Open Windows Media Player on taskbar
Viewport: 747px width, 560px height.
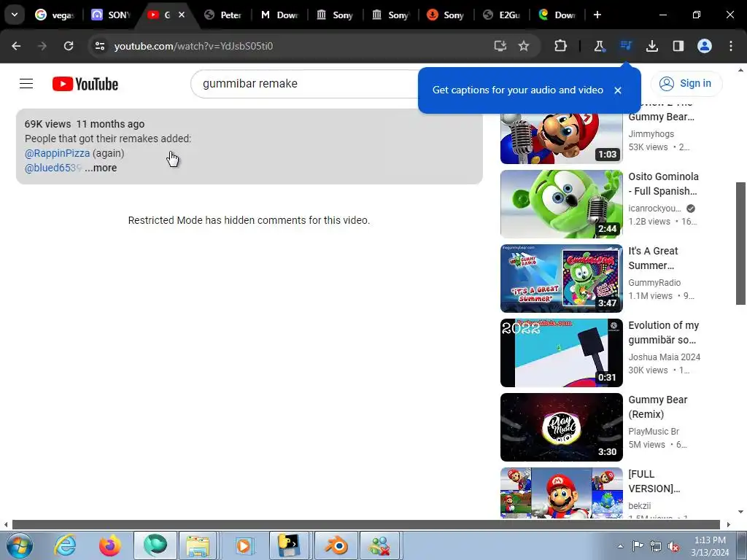244,545
